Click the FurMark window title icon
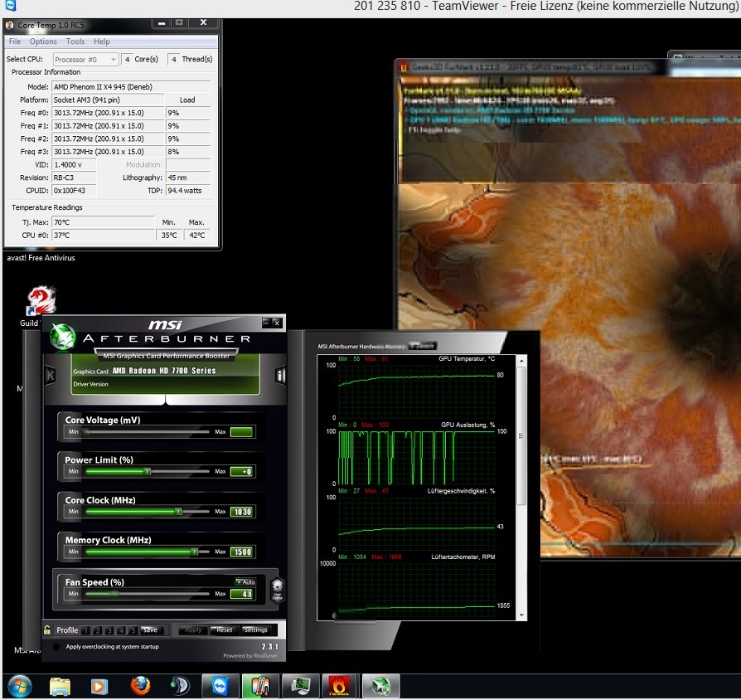Viewport: 741px width, 700px height. [404, 68]
